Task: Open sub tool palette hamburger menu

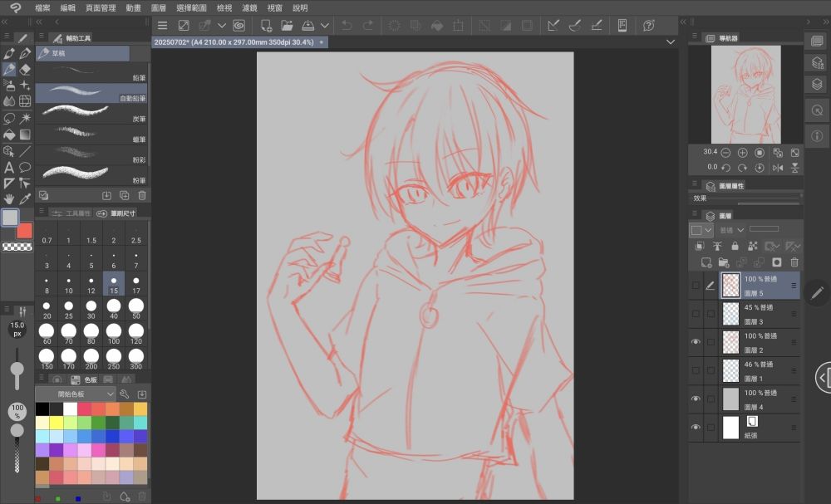Action: pos(42,37)
